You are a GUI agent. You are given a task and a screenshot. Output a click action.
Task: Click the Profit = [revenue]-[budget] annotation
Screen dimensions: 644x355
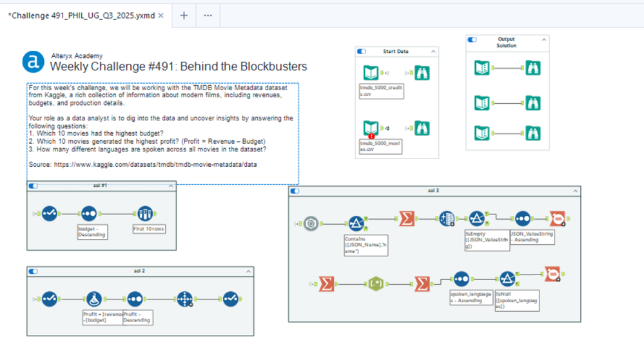[102, 317]
